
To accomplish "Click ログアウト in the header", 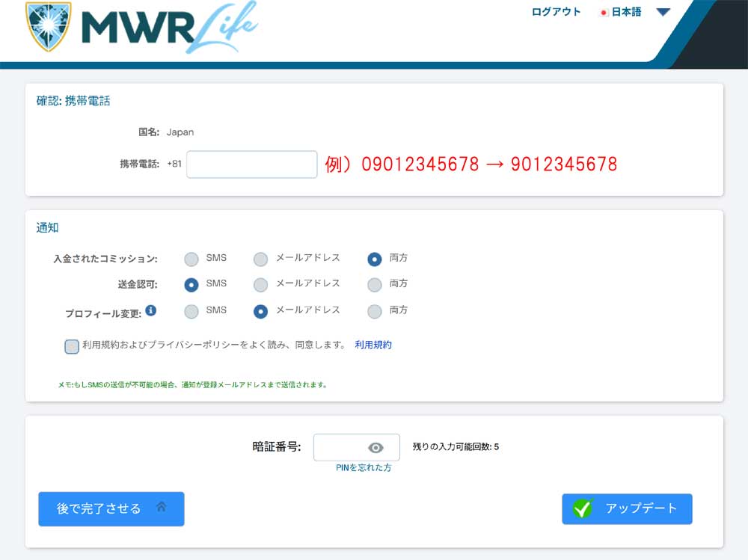I will (556, 12).
